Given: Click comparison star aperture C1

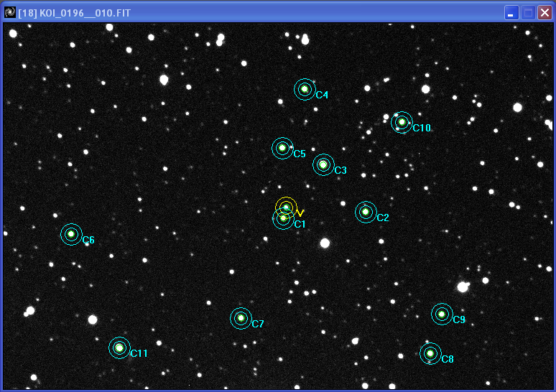Looking at the screenshot, I should 283,218.
